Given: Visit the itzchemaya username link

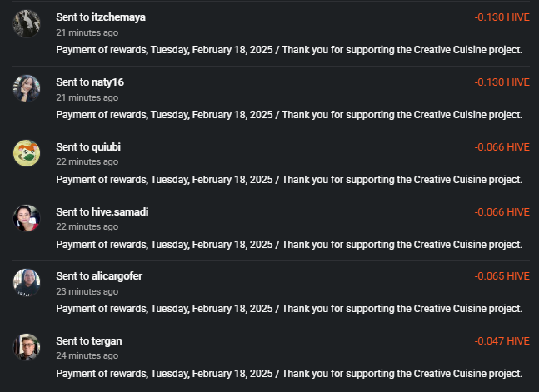Looking at the screenshot, I should coord(118,17).
